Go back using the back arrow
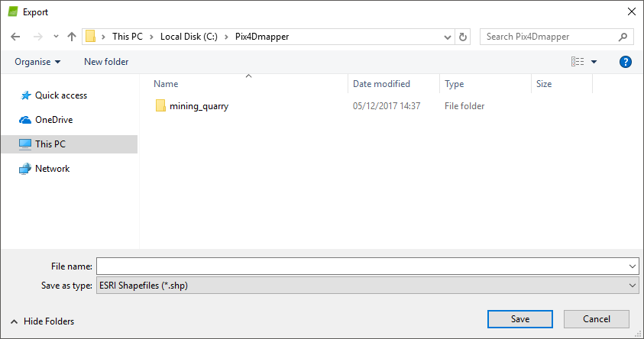The height and width of the screenshot is (339, 644). [x=15, y=37]
